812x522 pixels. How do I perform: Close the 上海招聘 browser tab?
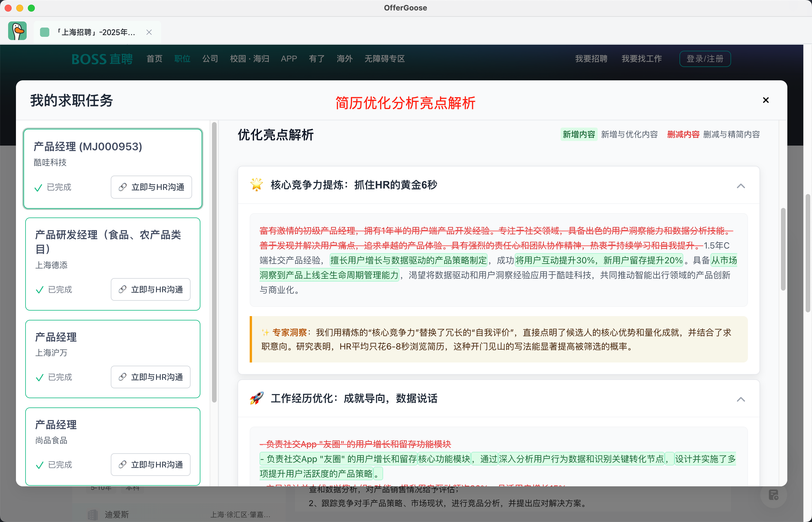149,32
